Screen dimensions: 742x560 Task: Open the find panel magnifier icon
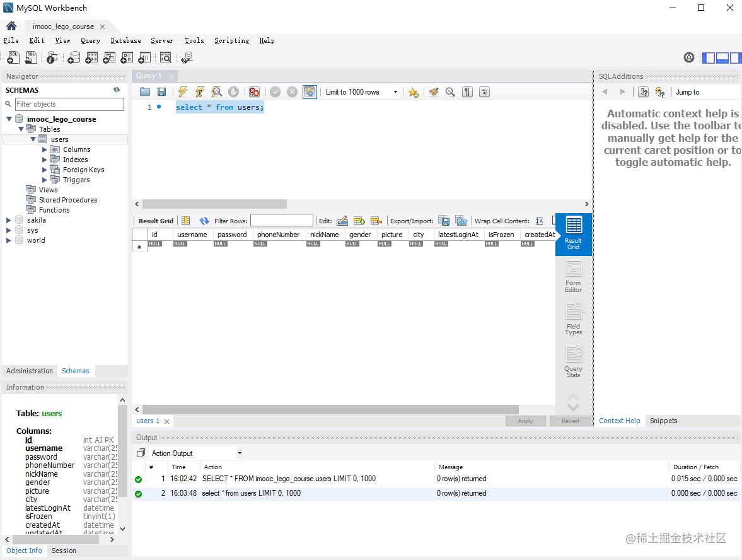point(450,92)
